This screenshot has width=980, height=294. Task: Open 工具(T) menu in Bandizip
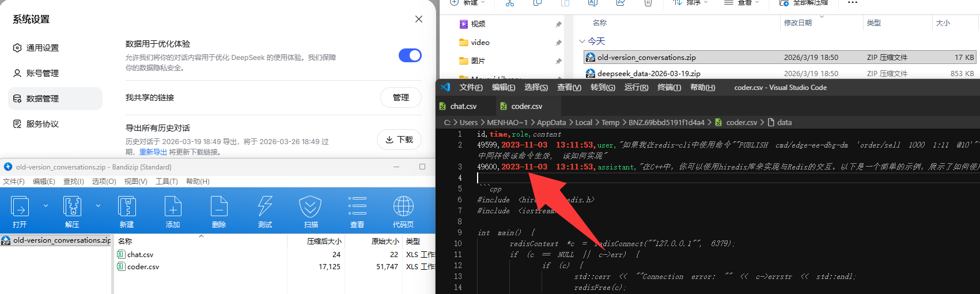point(167,182)
